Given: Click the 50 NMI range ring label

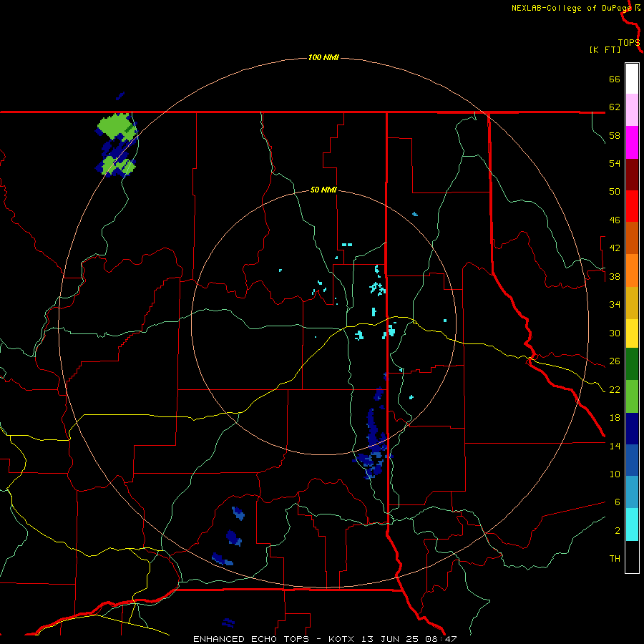Looking at the screenshot, I should 323,190.
